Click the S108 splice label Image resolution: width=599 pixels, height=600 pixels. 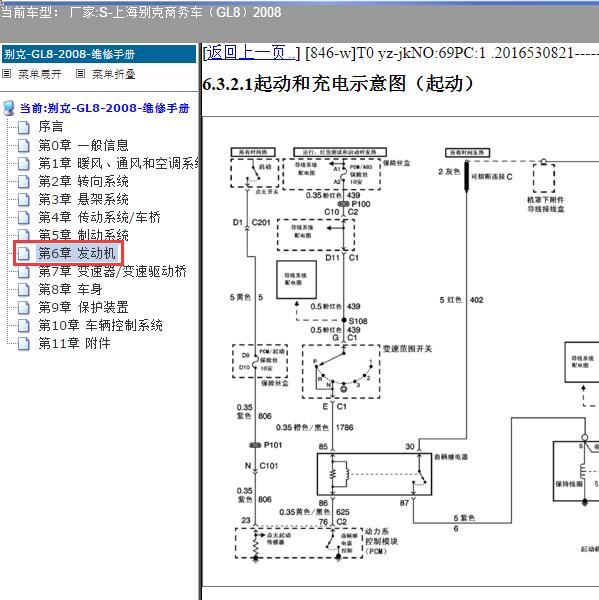358,321
